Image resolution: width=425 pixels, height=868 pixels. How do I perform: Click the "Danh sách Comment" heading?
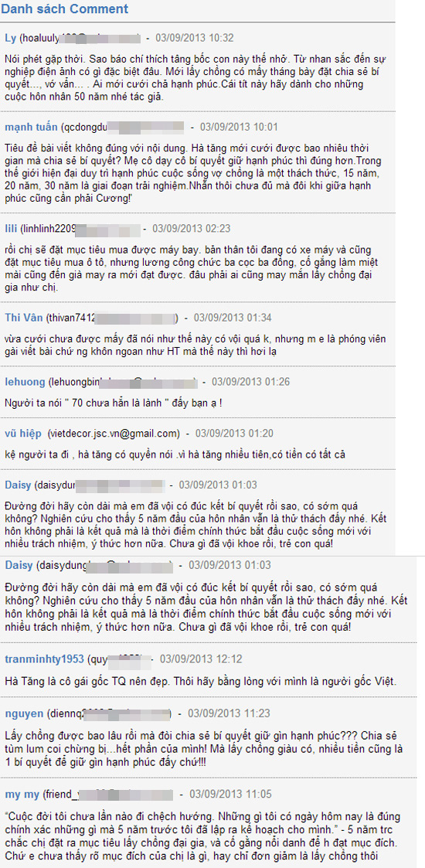[x=64, y=9]
